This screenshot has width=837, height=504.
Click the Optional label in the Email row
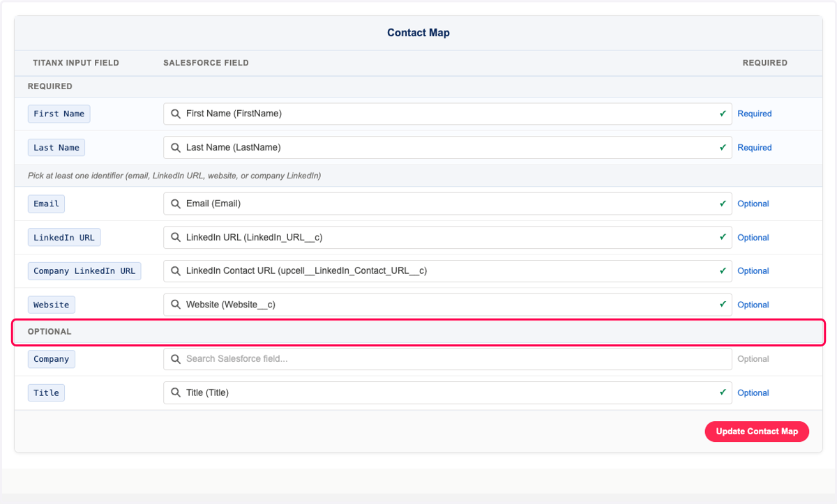coord(753,204)
